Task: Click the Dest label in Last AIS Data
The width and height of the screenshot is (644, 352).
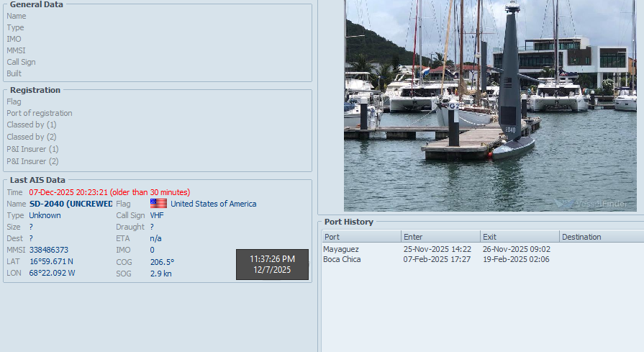Action: [x=15, y=238]
